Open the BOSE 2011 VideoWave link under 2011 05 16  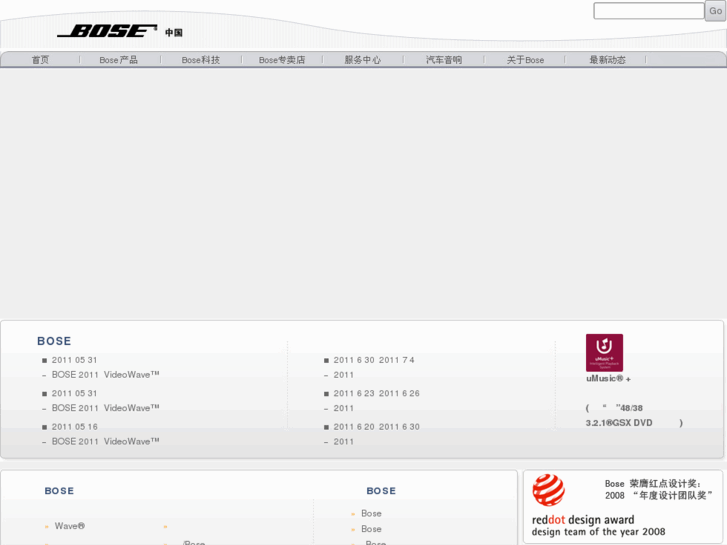pyautogui.click(x=105, y=442)
